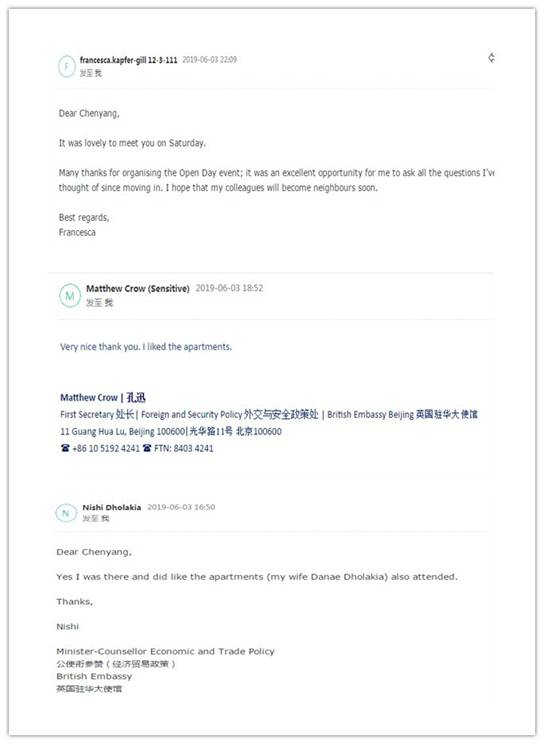544x744 pixels.
Task: Expand recipient line under Nishi Dholakia
Action: pos(95,518)
